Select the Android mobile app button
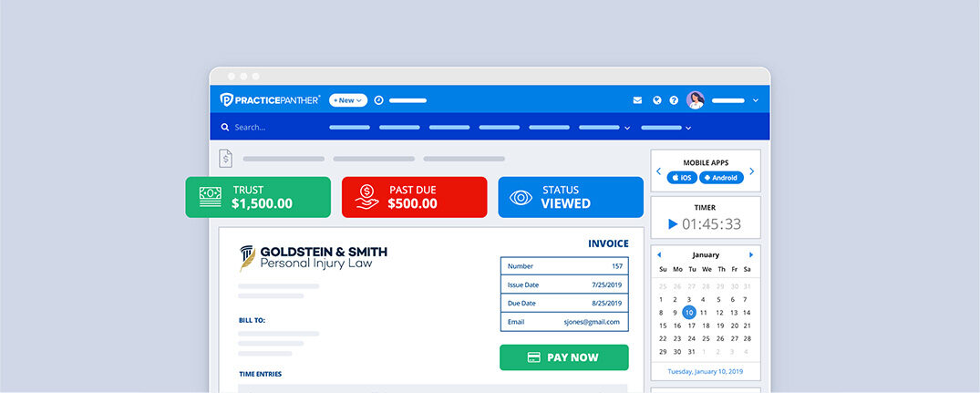 (721, 178)
